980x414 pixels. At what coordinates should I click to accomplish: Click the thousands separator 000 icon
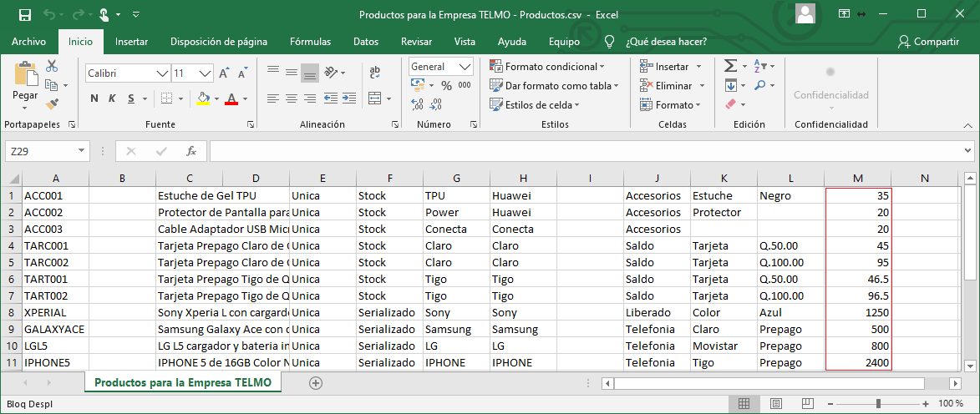[465, 85]
